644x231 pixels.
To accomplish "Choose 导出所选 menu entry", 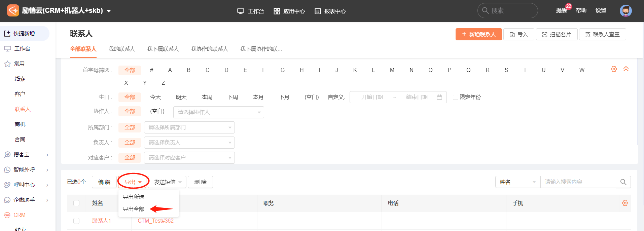I will pos(134,197).
